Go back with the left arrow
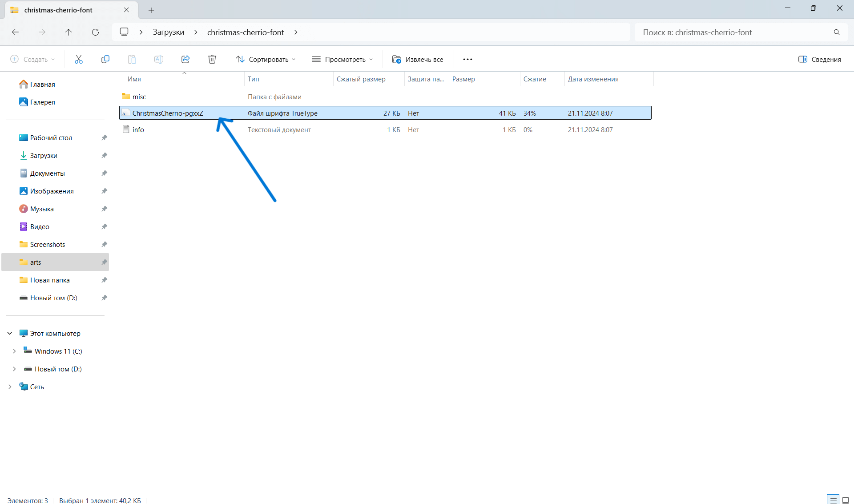 pyautogui.click(x=16, y=32)
